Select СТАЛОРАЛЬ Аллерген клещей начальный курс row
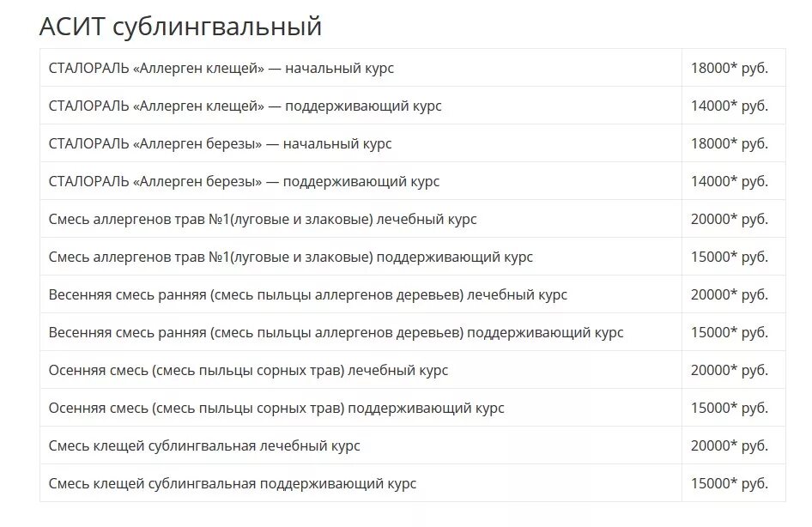The image size is (812, 527). point(413,68)
